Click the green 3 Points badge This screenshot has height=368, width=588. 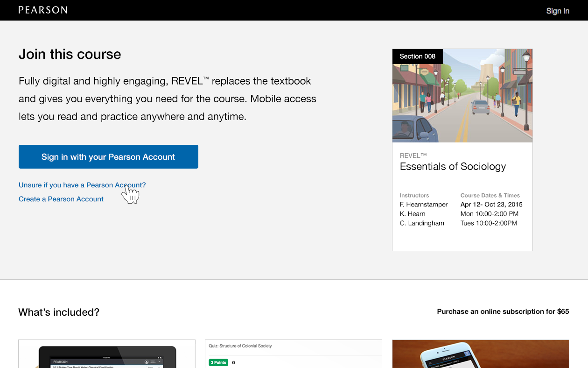tap(218, 362)
